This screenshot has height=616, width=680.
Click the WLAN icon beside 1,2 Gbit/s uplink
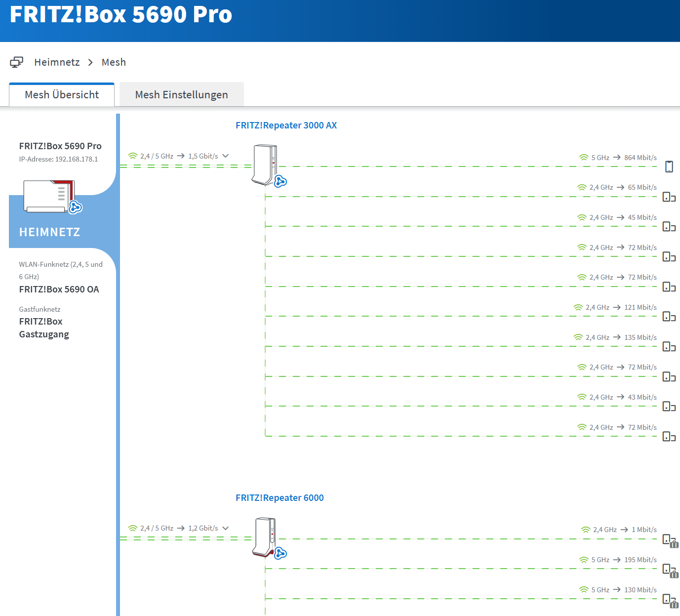pos(132,528)
